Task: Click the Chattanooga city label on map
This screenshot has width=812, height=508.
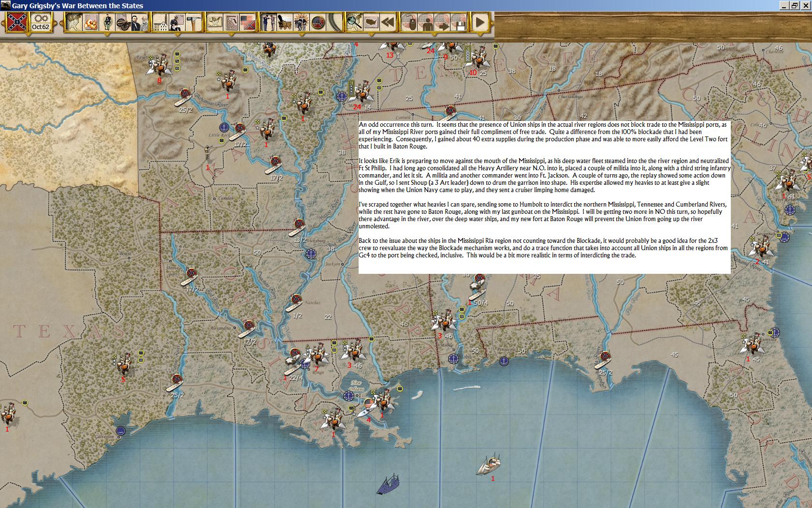Action: pyautogui.click(x=570, y=97)
